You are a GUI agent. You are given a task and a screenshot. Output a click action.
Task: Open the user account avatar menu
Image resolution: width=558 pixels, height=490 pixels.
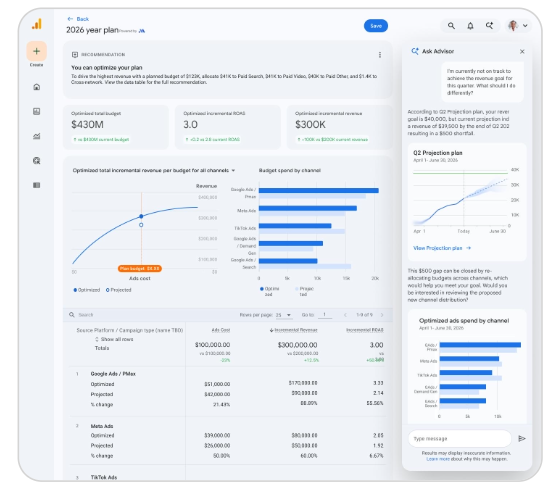[518, 26]
